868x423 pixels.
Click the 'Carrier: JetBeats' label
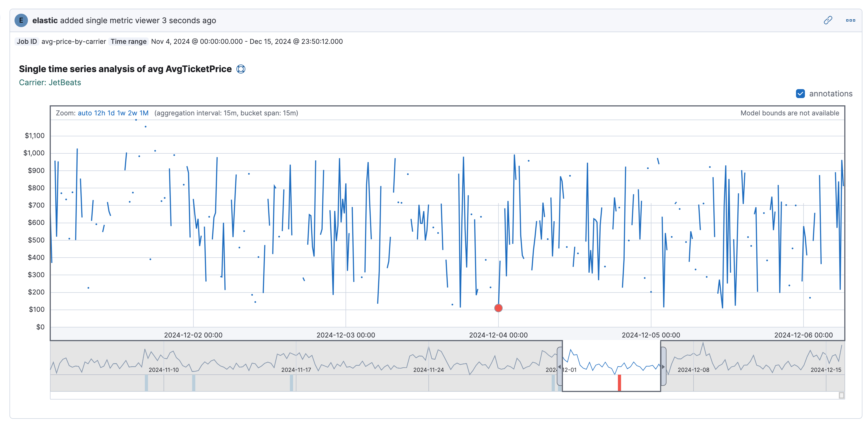click(x=50, y=82)
